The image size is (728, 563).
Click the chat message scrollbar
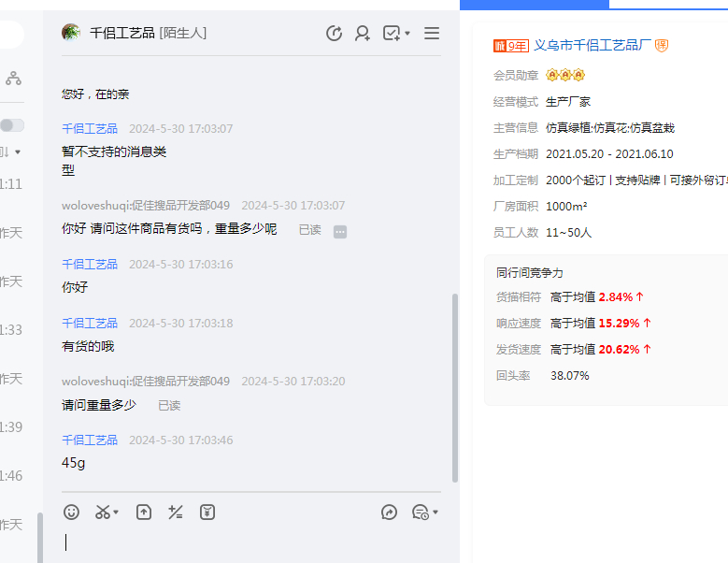[455, 387]
